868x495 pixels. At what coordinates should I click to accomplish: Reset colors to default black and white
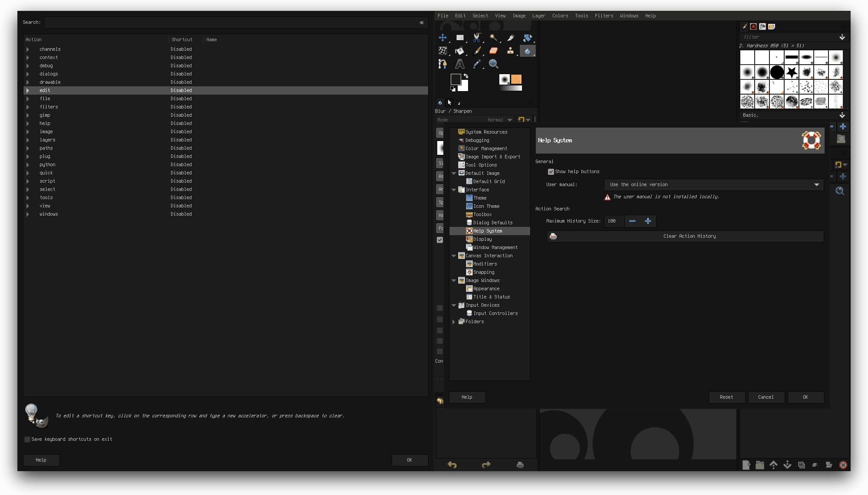click(453, 89)
